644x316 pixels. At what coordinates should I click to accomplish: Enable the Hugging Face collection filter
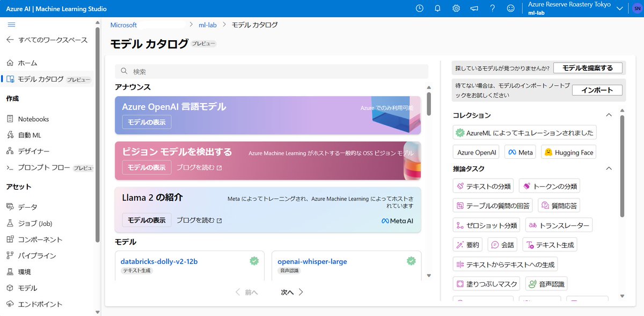tap(568, 152)
